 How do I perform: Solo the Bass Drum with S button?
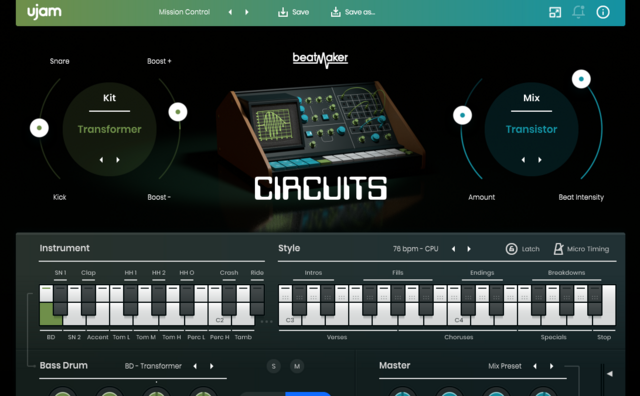click(273, 366)
